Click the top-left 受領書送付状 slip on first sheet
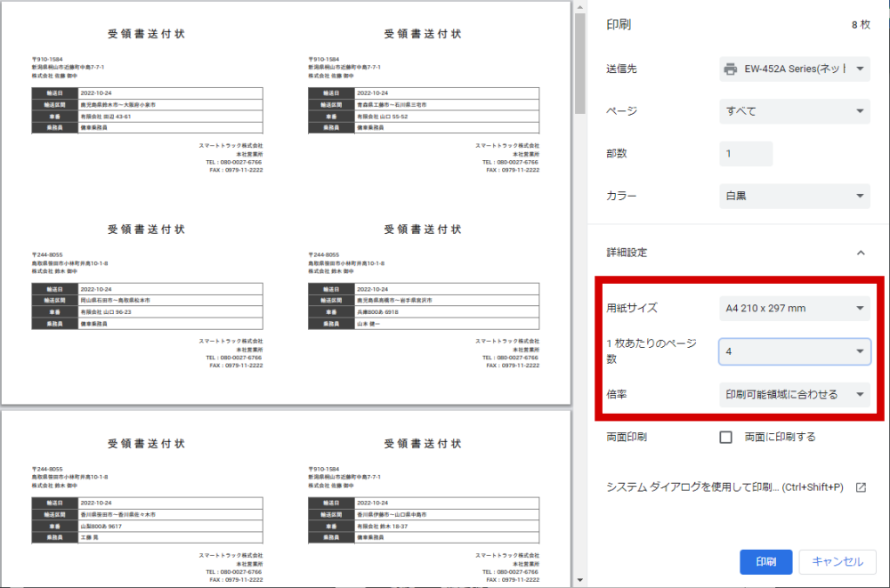 [x=147, y=107]
